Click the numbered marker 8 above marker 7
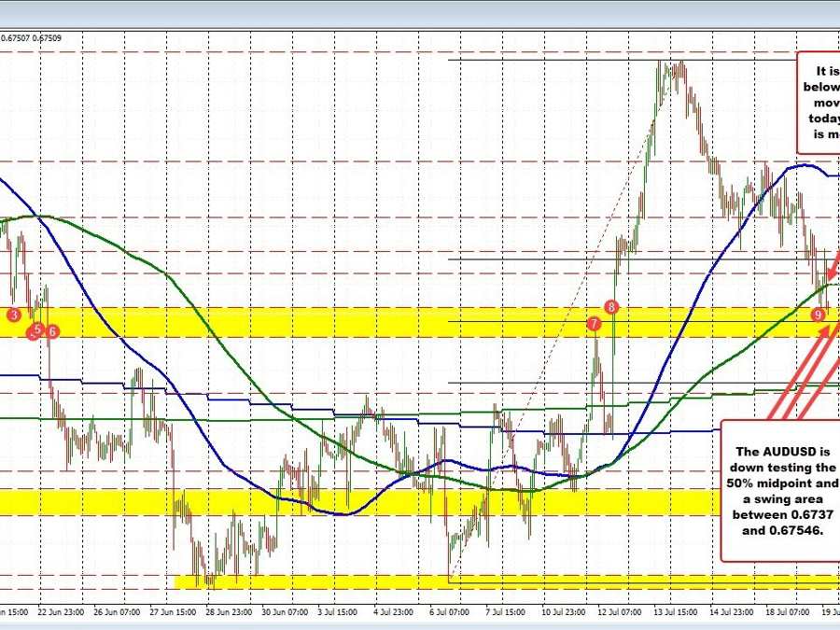 coord(612,306)
